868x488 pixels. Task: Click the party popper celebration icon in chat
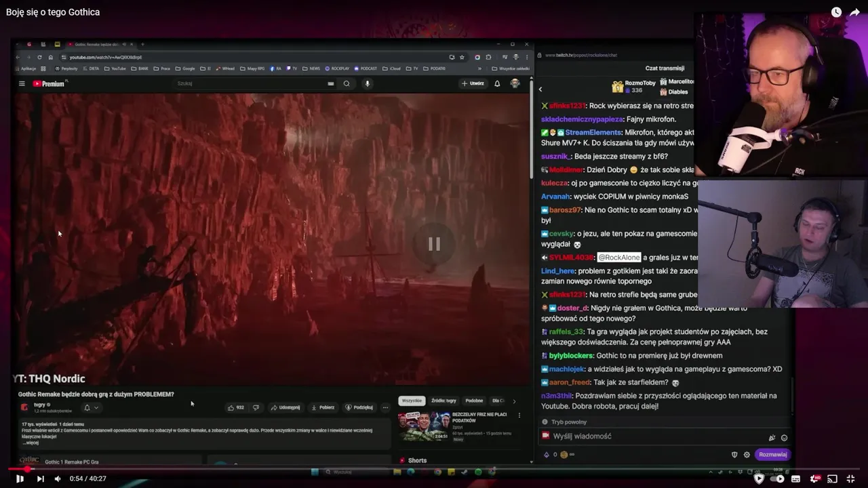772,438
